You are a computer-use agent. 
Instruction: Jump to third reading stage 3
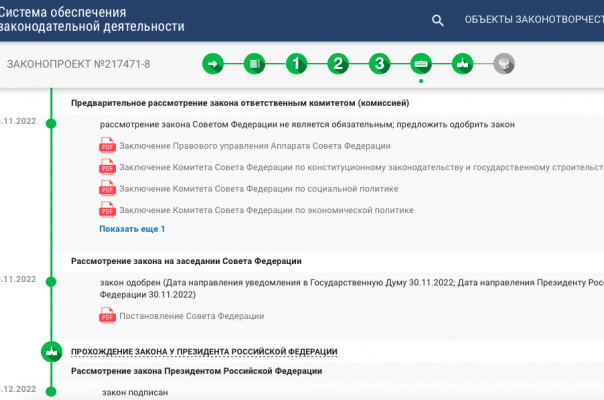[379, 64]
